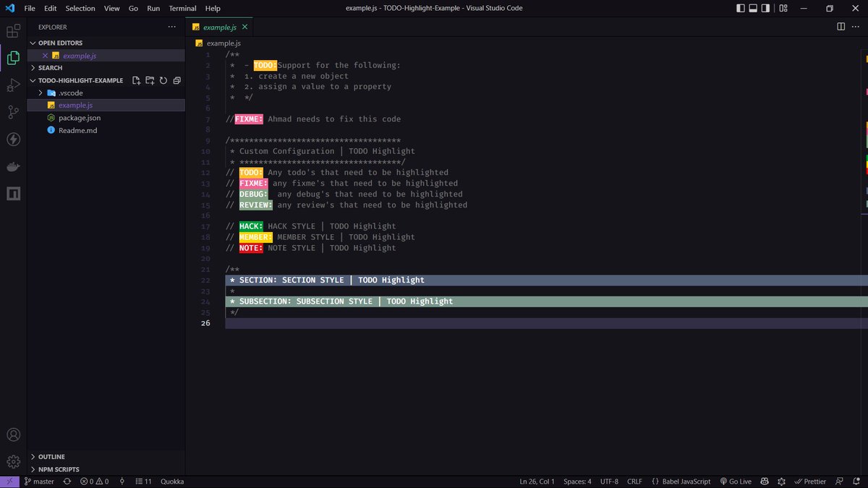The width and height of the screenshot is (868, 488).
Task: Collapse the Open Editors section
Action: (106, 43)
